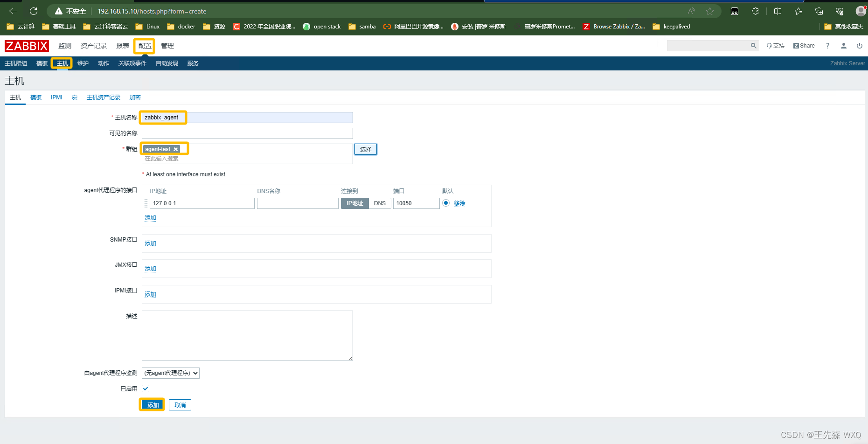Image resolution: width=868 pixels, height=444 pixels.
Task: Click the ZABBIX logo
Action: (27, 46)
